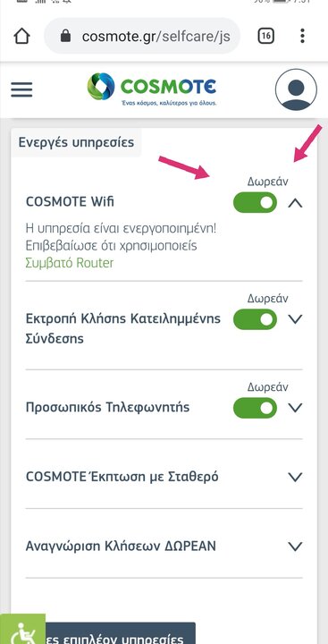Collapse the COSMOTE Wifi section chevron
Image resolution: width=328 pixels, height=644 pixels.
tap(295, 202)
